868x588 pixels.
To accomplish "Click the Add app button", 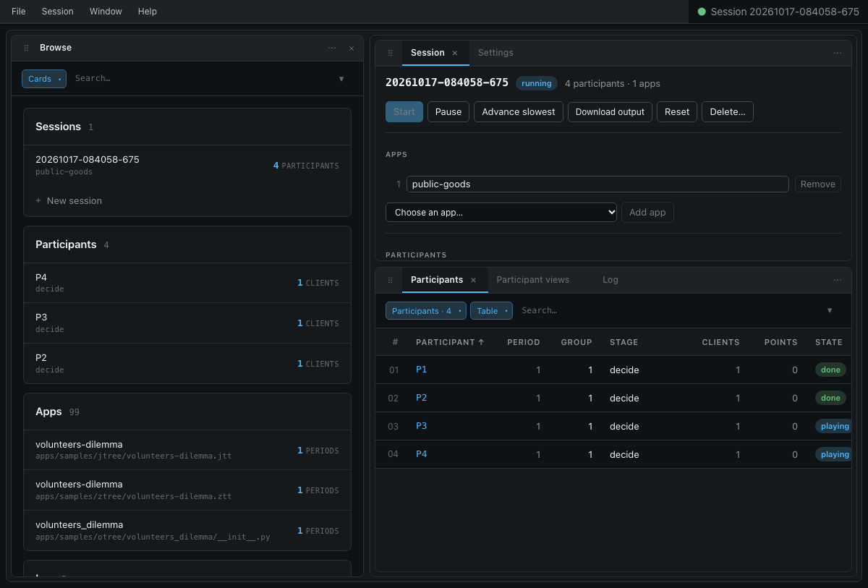I will pos(647,213).
